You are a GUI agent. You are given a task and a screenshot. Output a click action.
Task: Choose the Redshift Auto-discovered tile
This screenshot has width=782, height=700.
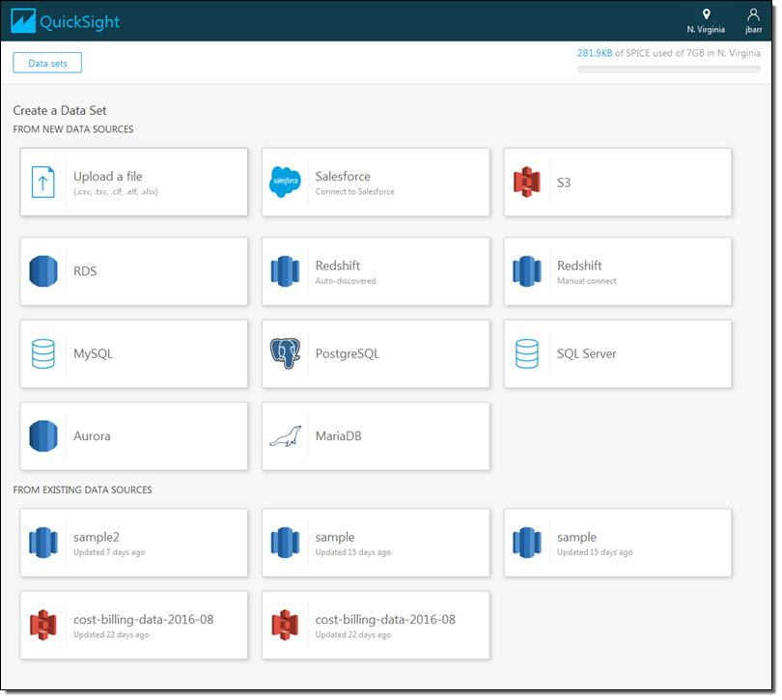pyautogui.click(x=376, y=271)
